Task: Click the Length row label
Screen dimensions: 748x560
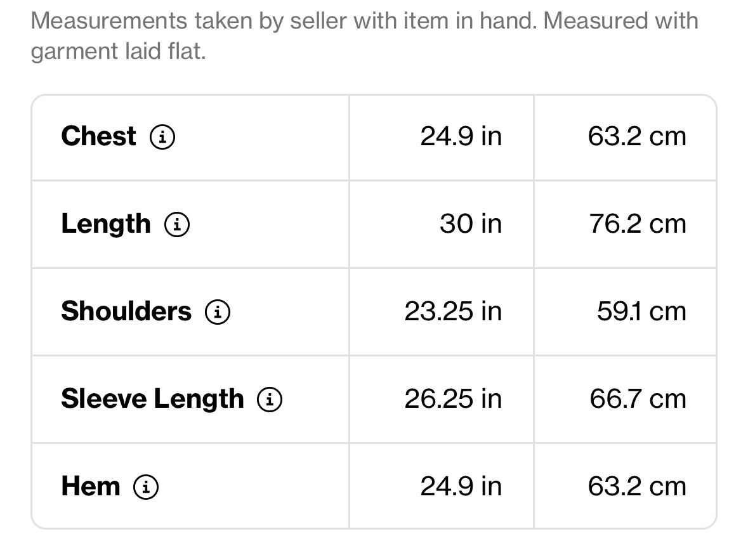Action: click(x=106, y=224)
